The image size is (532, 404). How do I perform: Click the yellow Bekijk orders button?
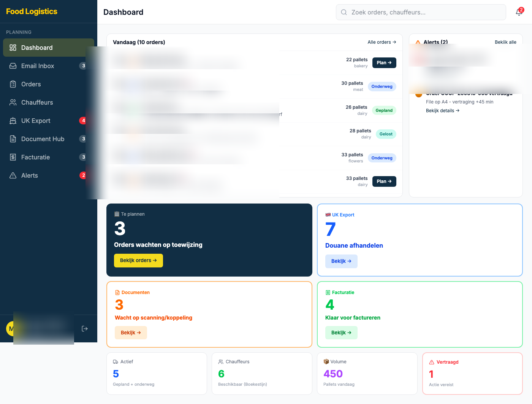[x=138, y=261]
